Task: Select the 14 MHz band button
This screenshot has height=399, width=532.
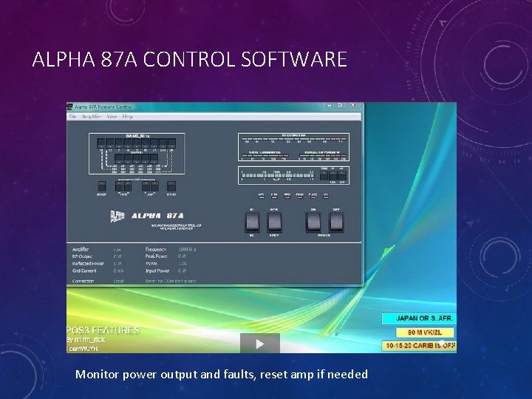Action: pyautogui.click(x=136, y=143)
